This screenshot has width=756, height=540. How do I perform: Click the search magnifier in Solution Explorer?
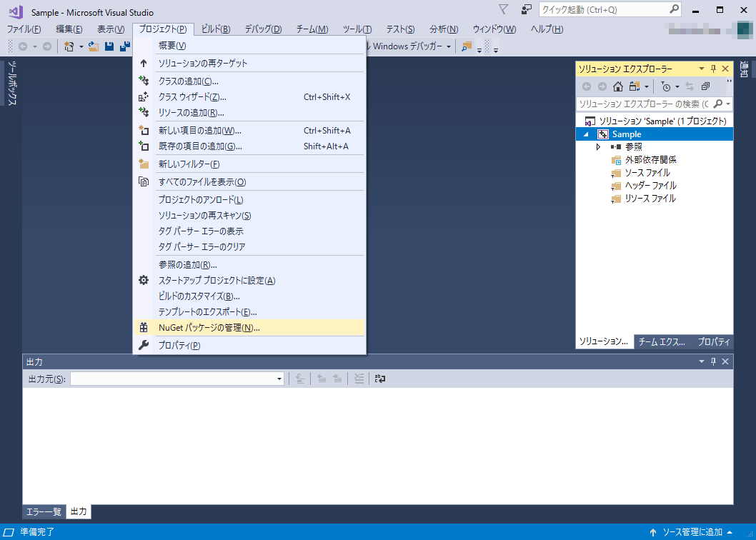718,104
